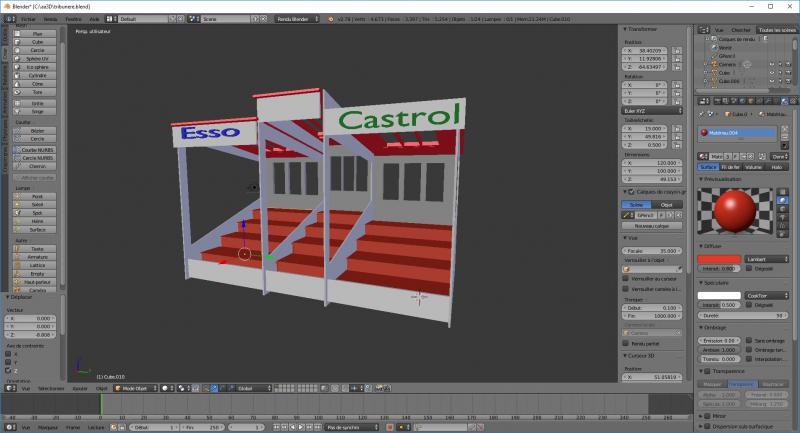Image resolution: width=800 pixels, height=433 pixels.
Task: Add a Cylindre mesh primitive
Action: (37, 74)
